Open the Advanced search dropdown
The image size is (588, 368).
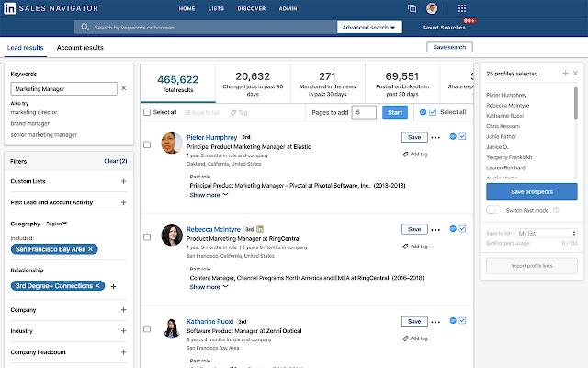point(370,28)
